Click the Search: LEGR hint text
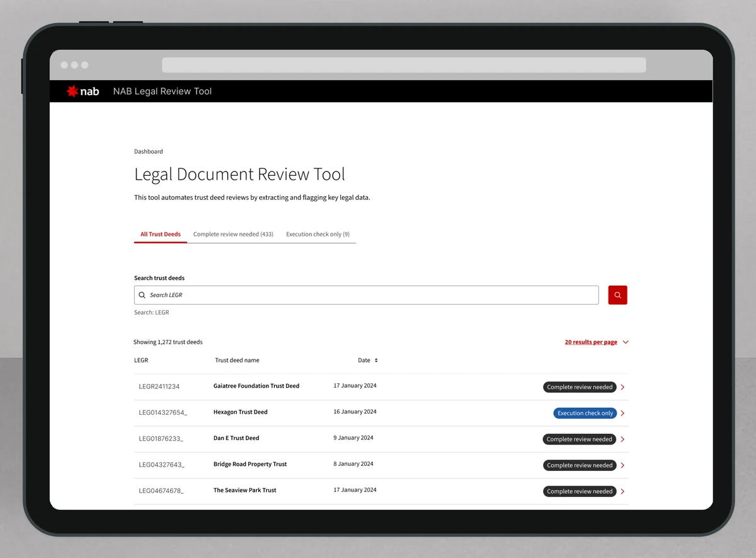Image resolution: width=756 pixels, height=558 pixels. [x=152, y=313]
